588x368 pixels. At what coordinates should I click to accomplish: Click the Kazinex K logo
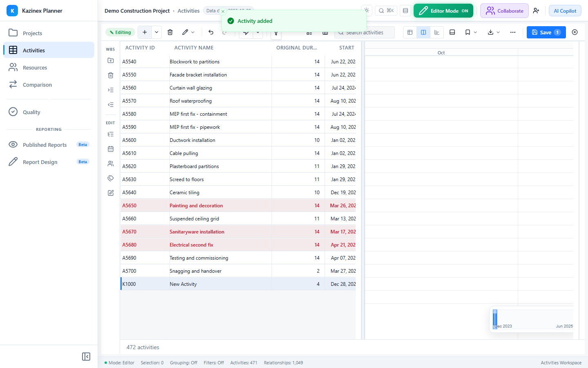pyautogui.click(x=12, y=11)
